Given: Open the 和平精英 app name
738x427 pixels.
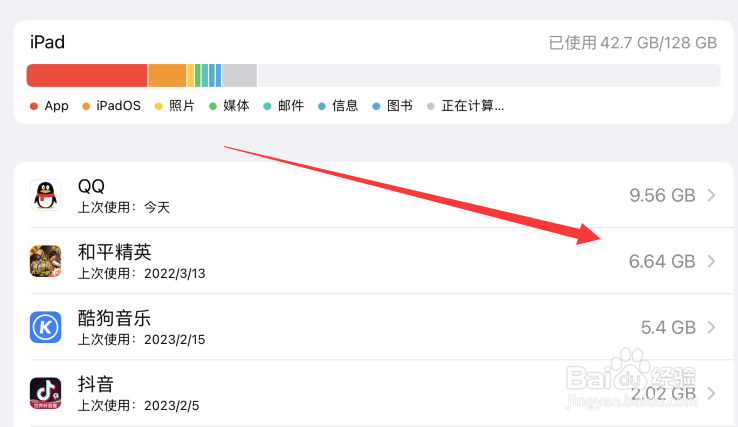Looking at the screenshot, I should click(114, 252).
